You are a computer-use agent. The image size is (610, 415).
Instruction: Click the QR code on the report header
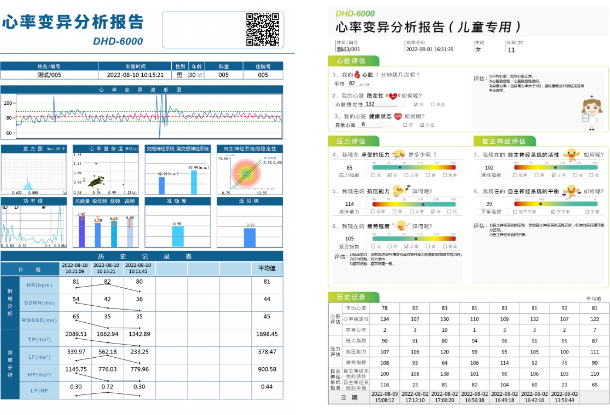(x=261, y=29)
